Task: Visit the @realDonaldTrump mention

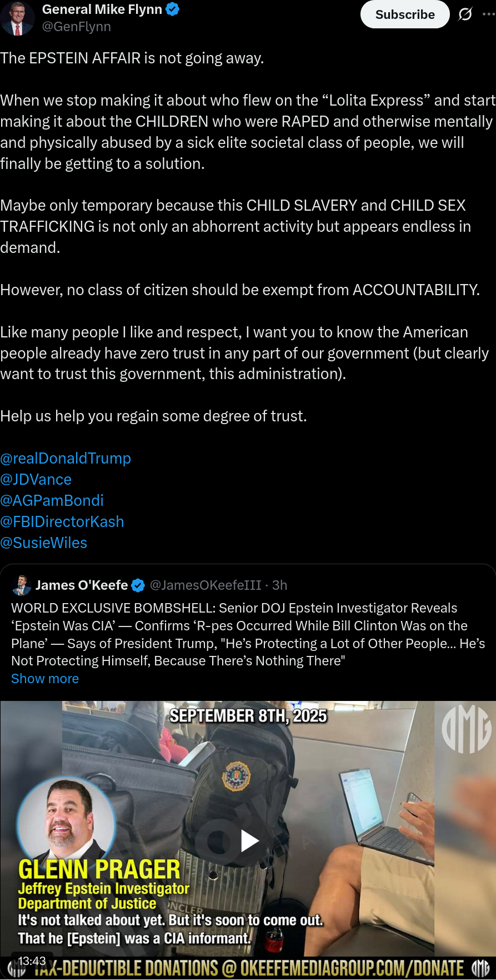Action: (x=66, y=459)
